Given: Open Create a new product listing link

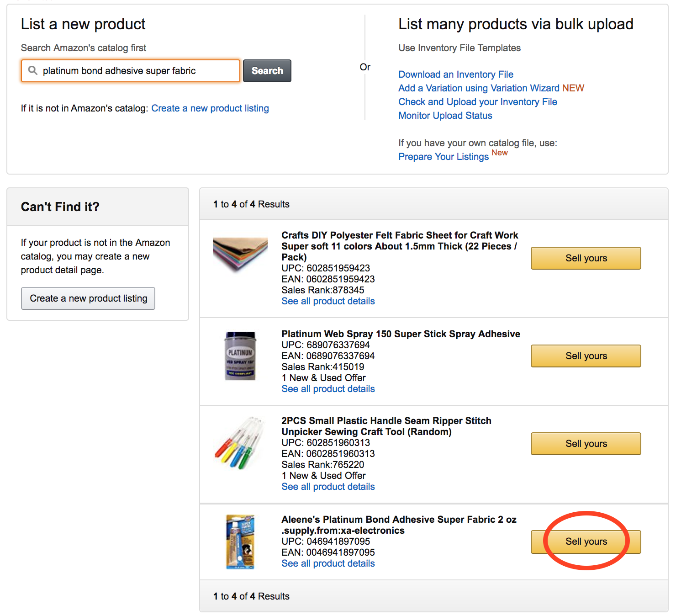Looking at the screenshot, I should click(x=210, y=108).
